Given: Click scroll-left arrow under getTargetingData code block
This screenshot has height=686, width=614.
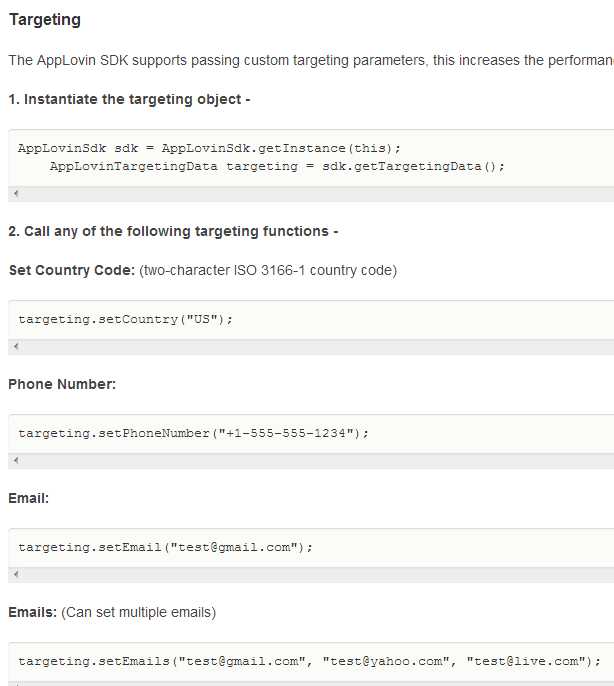Looking at the screenshot, I should [16, 194].
